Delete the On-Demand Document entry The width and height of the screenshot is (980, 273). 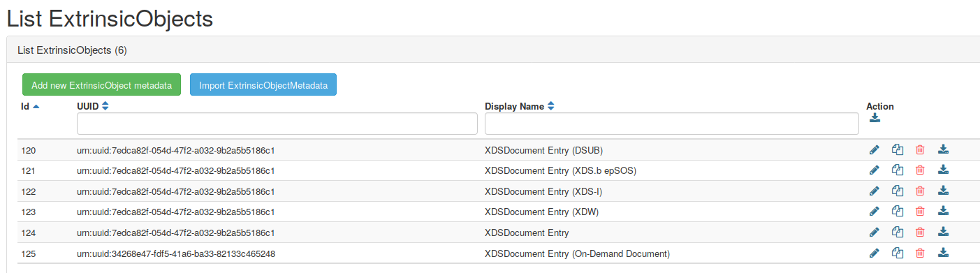tap(920, 253)
